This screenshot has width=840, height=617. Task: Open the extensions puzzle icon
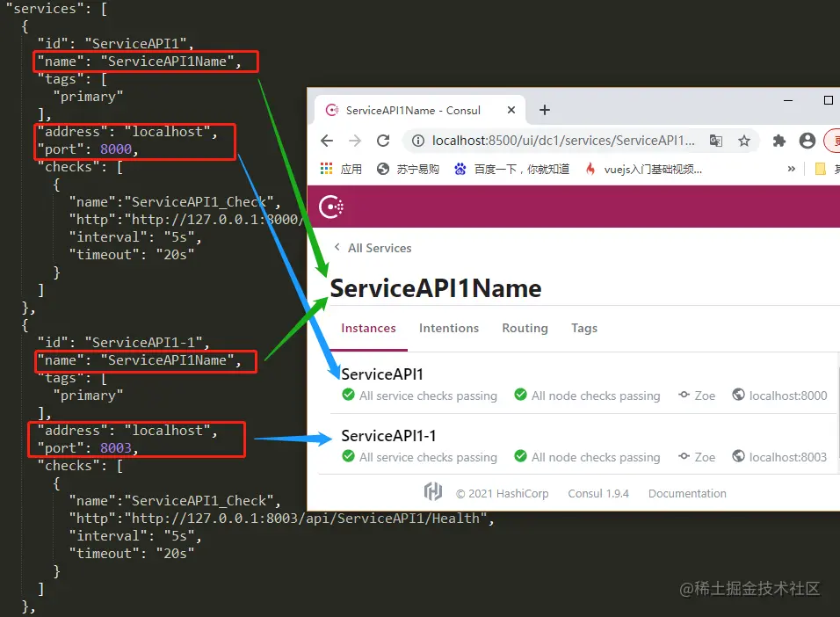(x=778, y=141)
